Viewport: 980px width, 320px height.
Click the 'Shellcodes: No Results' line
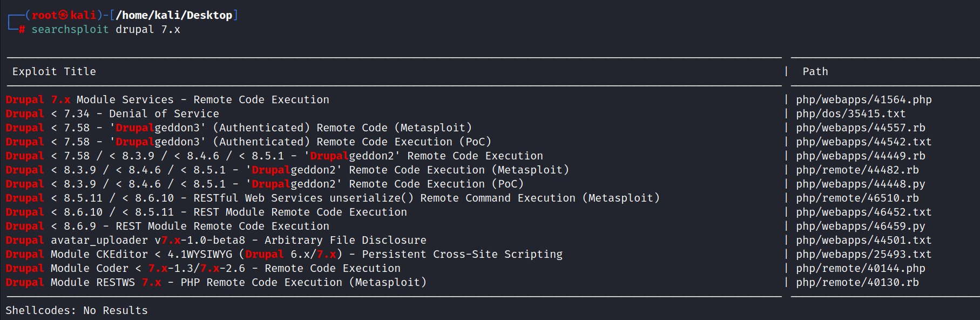click(77, 310)
